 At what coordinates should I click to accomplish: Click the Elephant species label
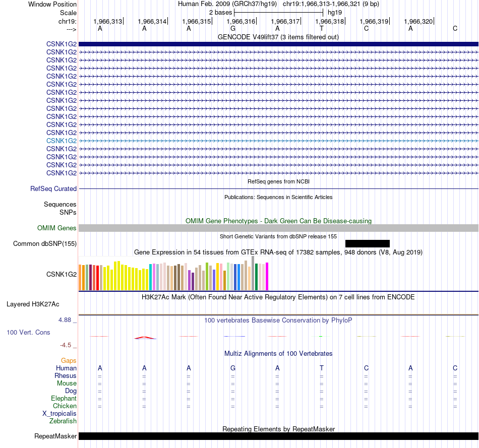tap(64, 399)
